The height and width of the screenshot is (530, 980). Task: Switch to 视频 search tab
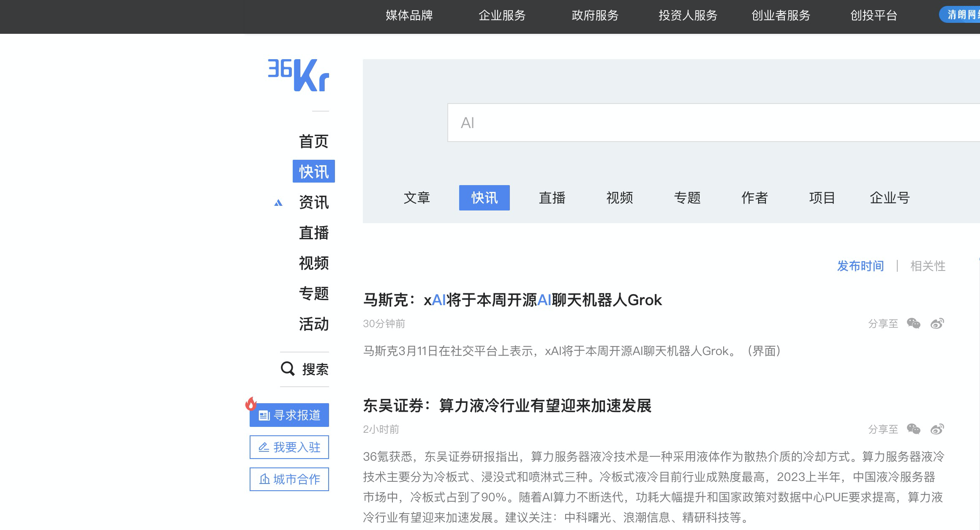coord(619,198)
